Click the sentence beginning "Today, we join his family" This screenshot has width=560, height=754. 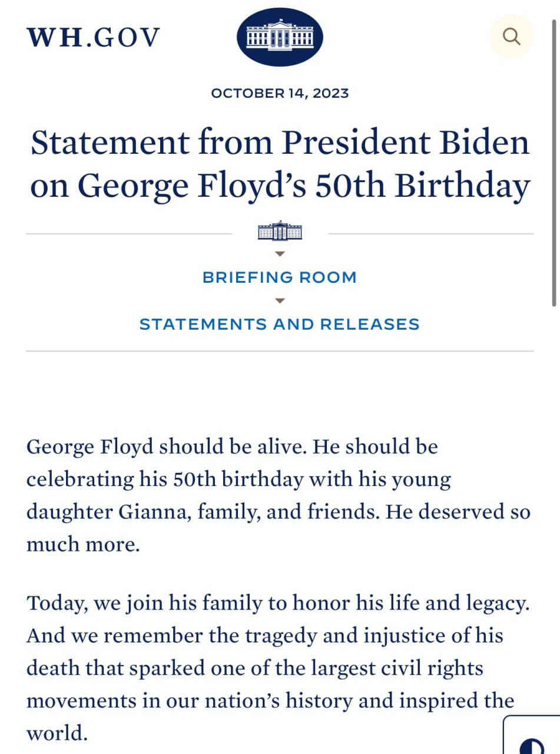(x=278, y=604)
